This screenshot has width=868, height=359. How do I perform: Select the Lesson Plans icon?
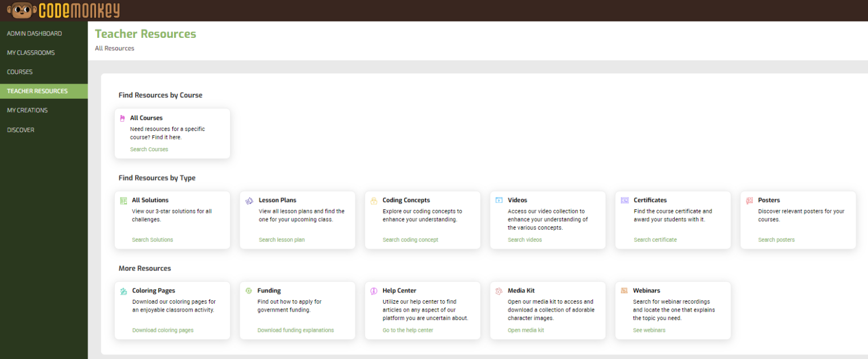(249, 200)
